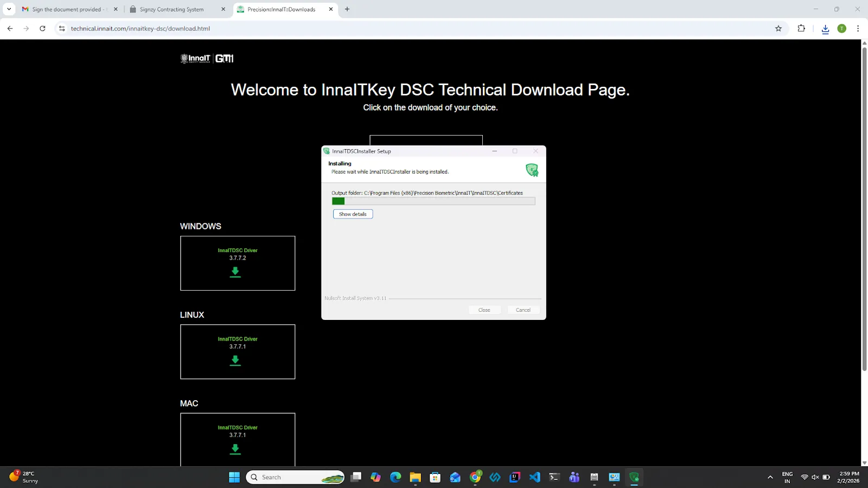Open the Chrome extensions puzzle icon
This screenshot has height=488, width=868.
801,29
